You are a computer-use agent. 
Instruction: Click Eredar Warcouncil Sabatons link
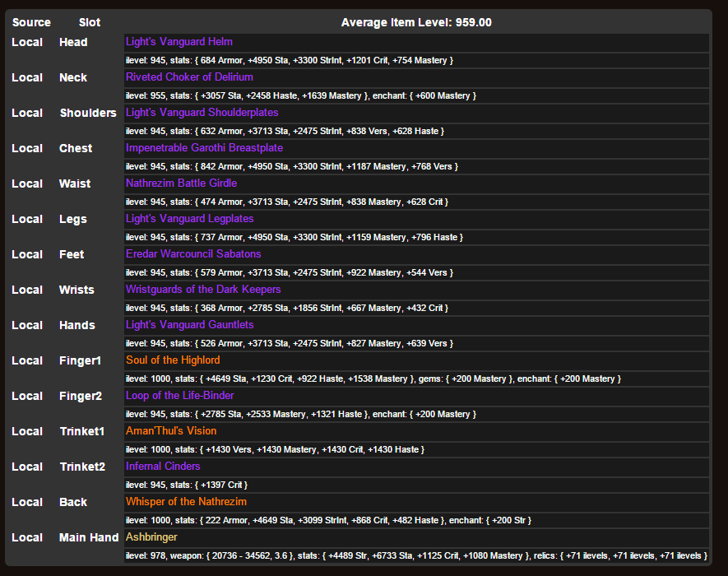click(193, 254)
